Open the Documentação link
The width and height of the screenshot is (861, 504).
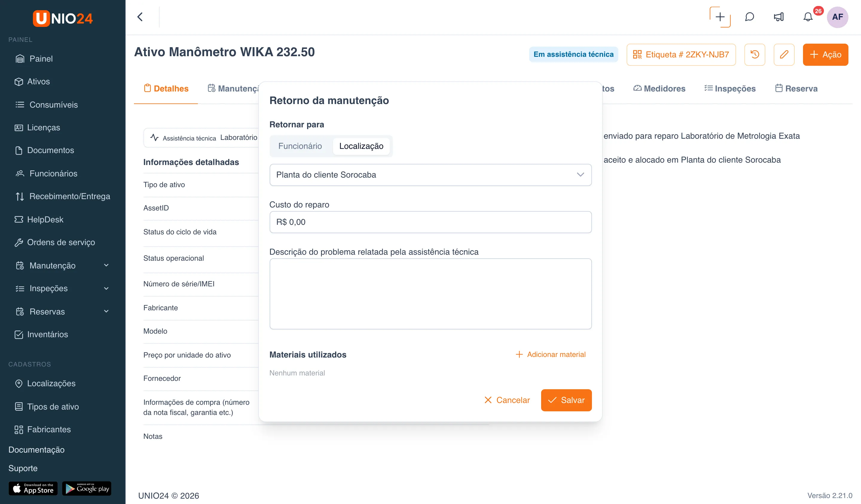pyautogui.click(x=36, y=450)
